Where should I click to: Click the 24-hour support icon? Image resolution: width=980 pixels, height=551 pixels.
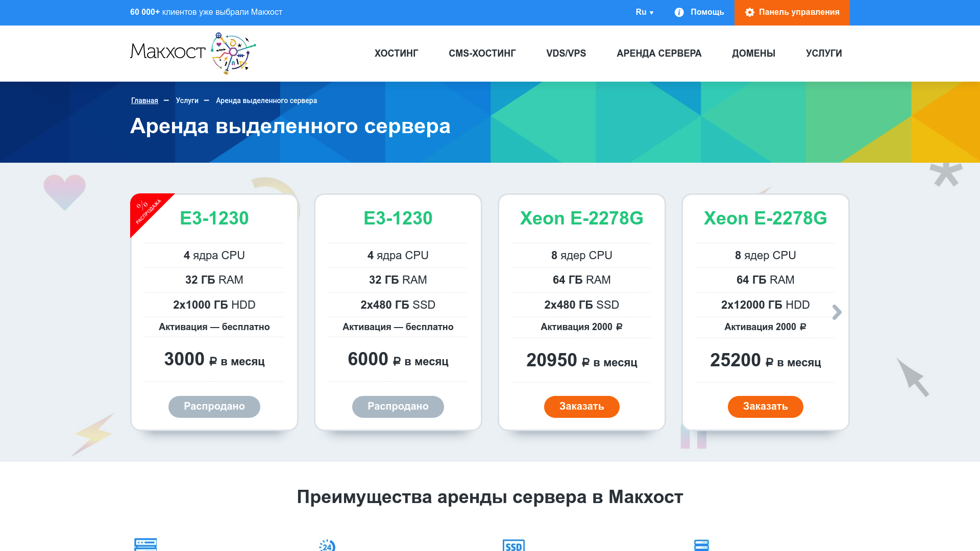click(327, 545)
